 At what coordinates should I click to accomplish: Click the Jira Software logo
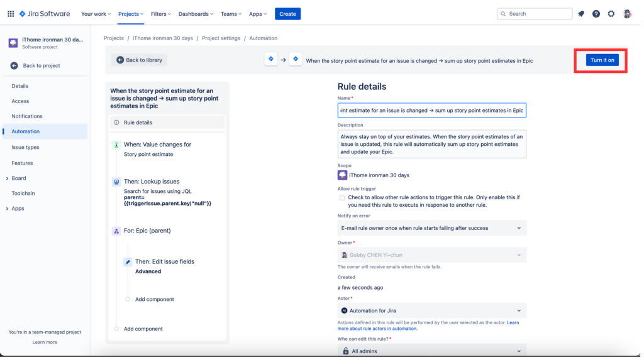[45, 14]
